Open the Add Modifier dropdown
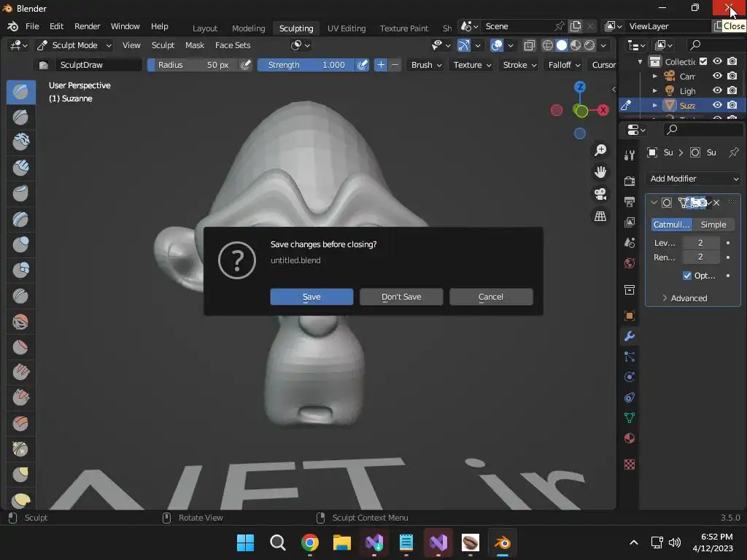The width and height of the screenshot is (747, 560). (x=693, y=179)
